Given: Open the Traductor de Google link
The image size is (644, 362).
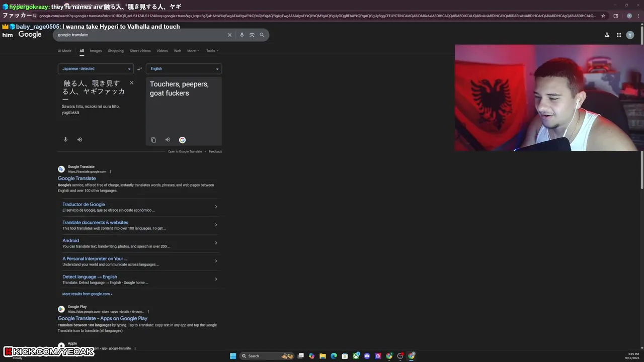Looking at the screenshot, I should (84, 205).
